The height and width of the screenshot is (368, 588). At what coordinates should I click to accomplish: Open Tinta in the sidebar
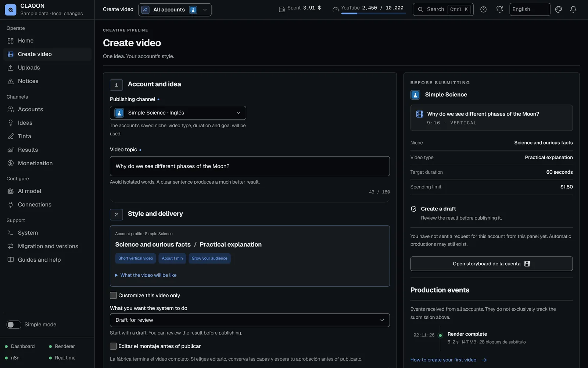[x=47, y=137]
